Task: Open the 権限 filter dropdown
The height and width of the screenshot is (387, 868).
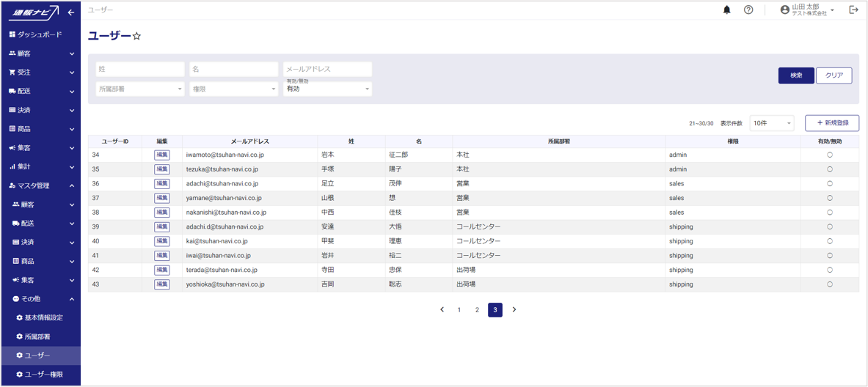Action: (233, 89)
